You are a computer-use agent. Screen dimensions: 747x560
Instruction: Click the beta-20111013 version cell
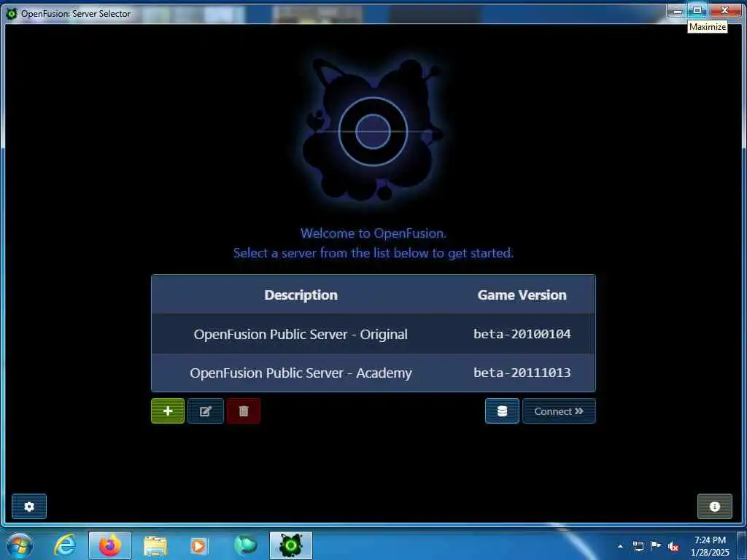522,373
